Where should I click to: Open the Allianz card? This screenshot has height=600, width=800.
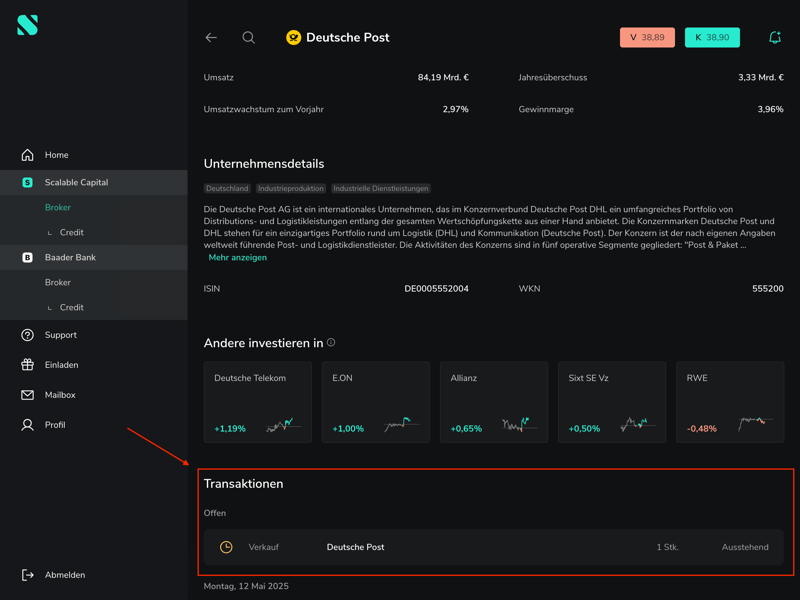(x=494, y=402)
